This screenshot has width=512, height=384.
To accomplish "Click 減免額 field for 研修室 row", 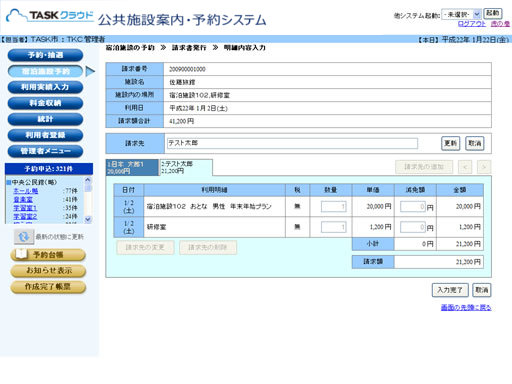I will (x=413, y=227).
